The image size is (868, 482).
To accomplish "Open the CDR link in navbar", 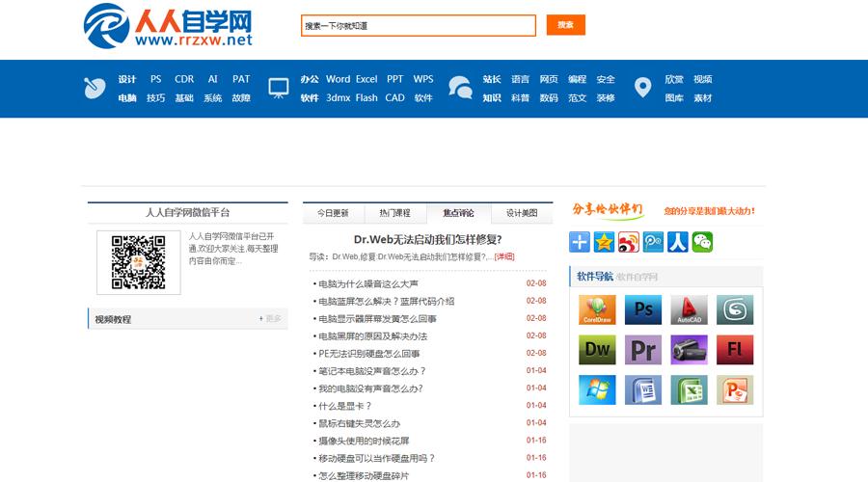I will 184,79.
